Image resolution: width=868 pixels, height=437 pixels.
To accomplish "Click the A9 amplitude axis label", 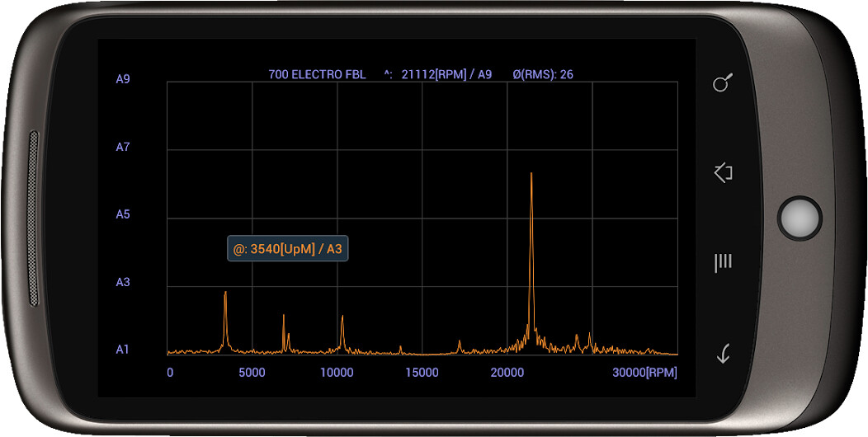I will [x=123, y=79].
